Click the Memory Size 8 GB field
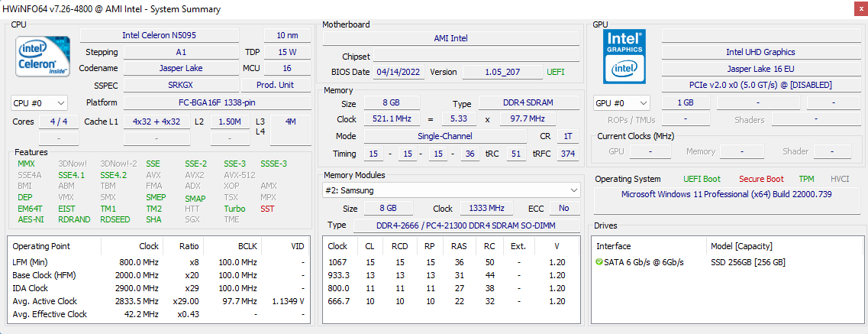 (392, 103)
